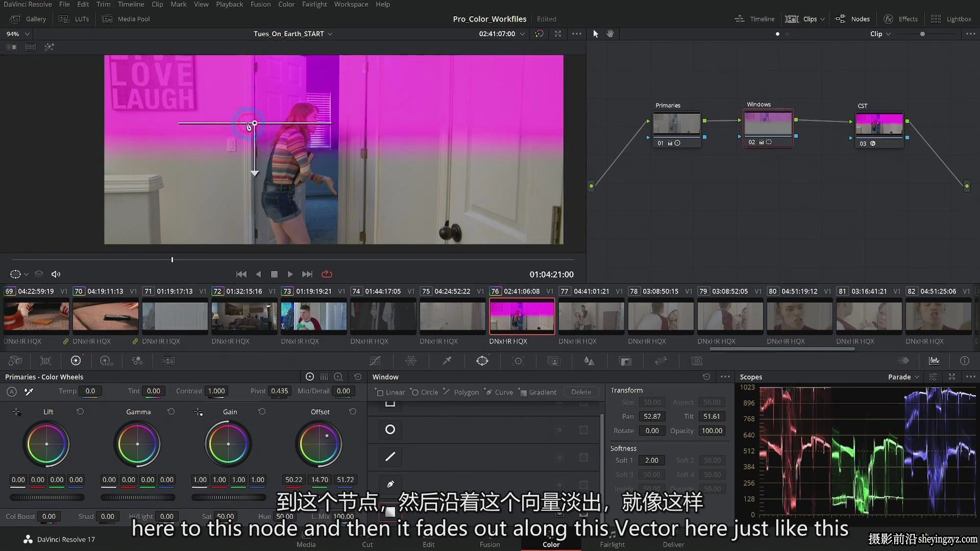This screenshot has height=551, width=980.
Task: Open the 3D stereoscopic palette
Action: click(697, 361)
